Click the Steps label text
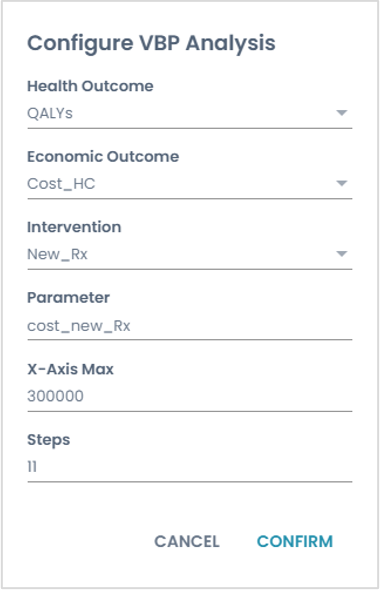 49,440
